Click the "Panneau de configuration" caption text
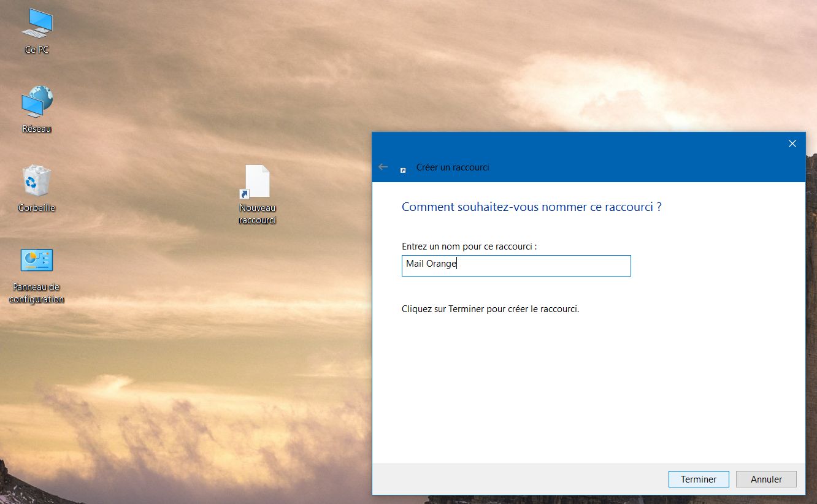 37,293
